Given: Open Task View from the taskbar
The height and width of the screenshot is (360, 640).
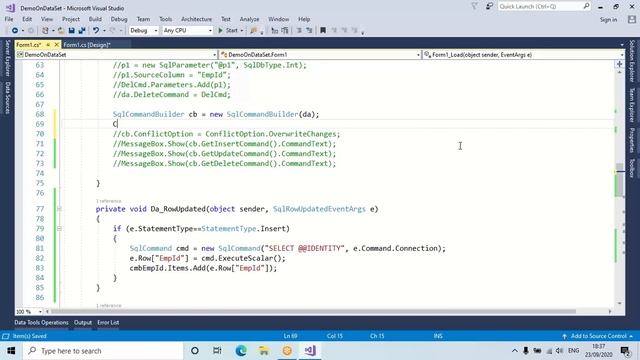Looking at the screenshot, I should tap(217, 351).
